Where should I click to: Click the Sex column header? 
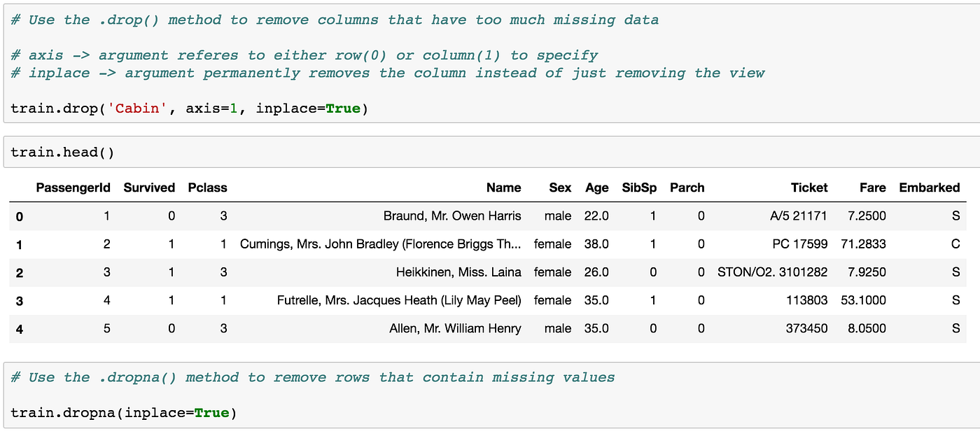[x=559, y=188]
